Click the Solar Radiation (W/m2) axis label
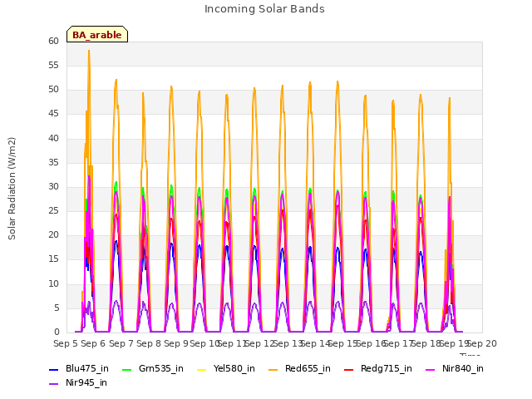 tap(12, 189)
